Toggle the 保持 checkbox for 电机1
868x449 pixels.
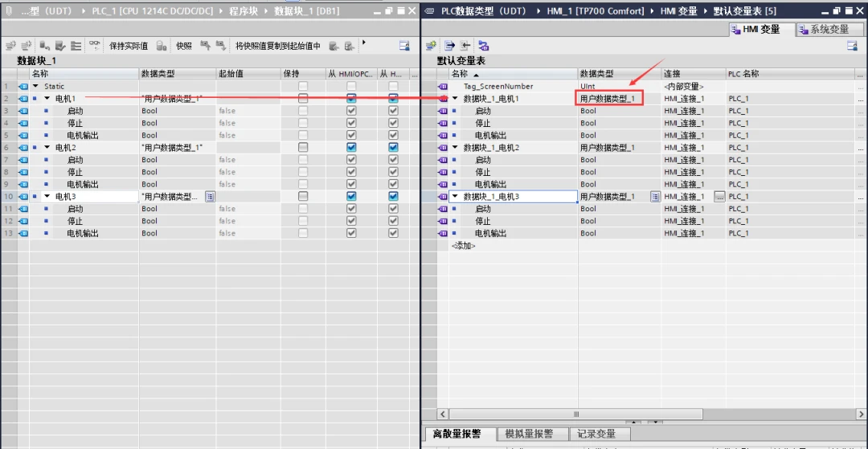click(x=303, y=98)
